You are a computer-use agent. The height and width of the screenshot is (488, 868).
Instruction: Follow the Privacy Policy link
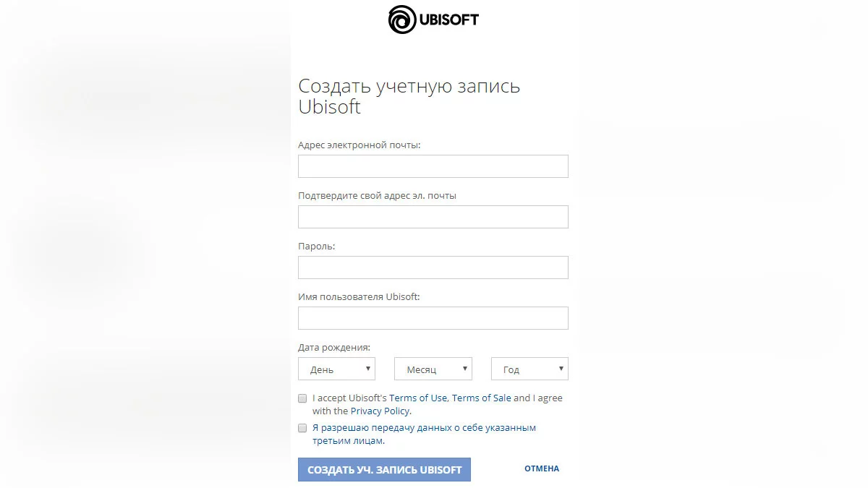tap(380, 411)
